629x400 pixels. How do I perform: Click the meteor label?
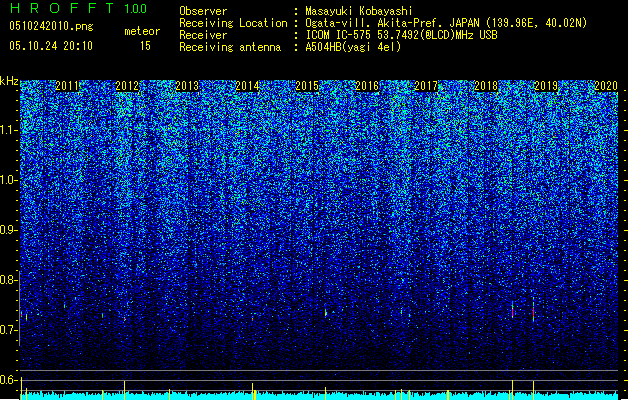(x=142, y=31)
